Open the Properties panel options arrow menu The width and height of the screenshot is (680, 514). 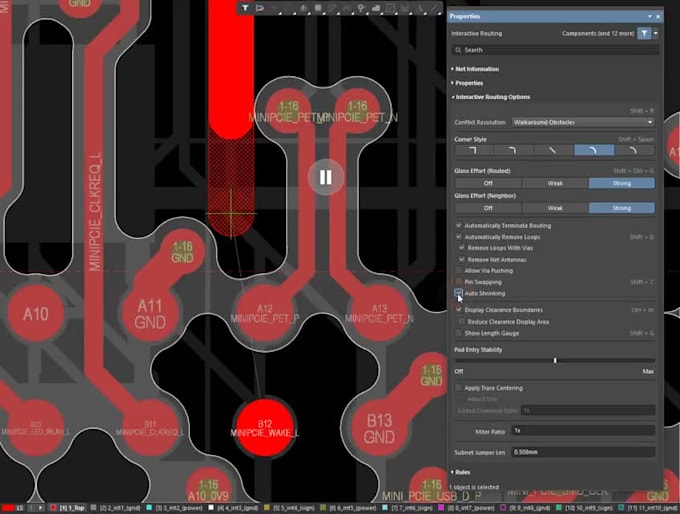(650, 16)
